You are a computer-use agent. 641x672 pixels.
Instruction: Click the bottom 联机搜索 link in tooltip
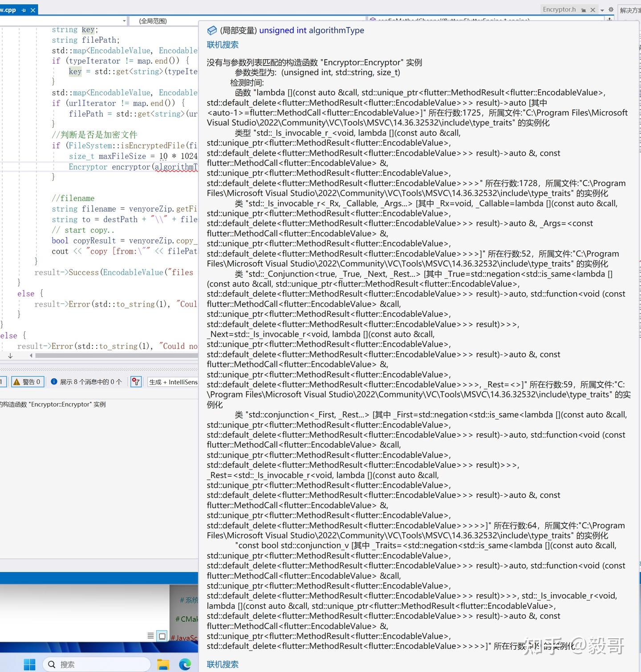(223, 664)
